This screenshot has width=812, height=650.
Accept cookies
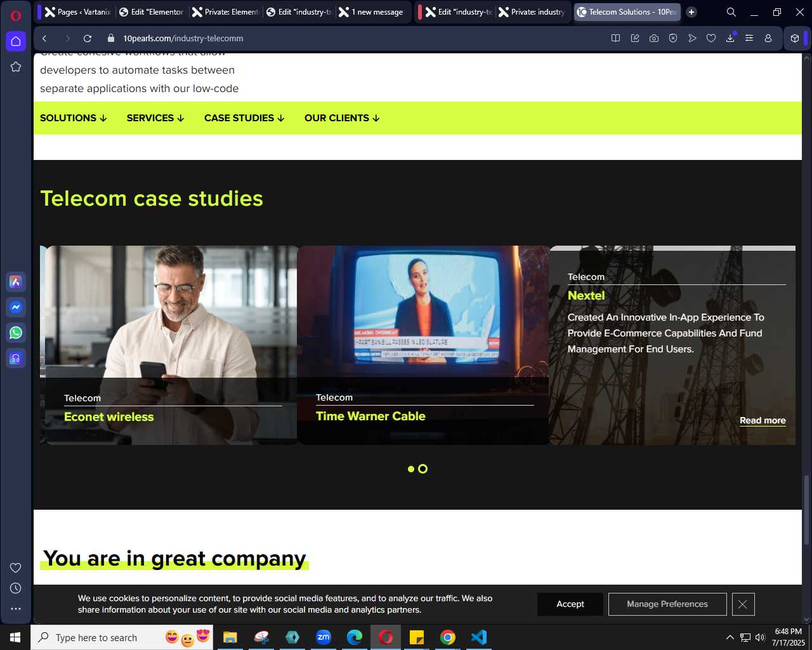coord(570,604)
